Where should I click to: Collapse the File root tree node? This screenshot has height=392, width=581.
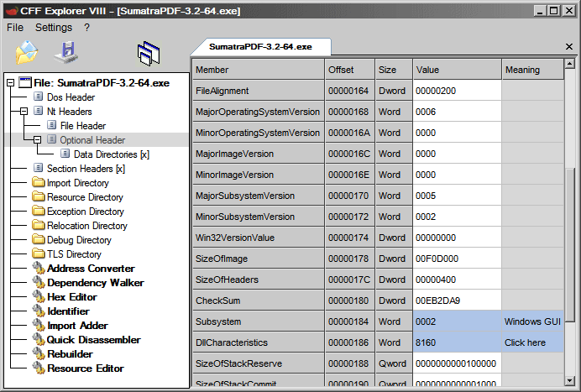point(11,82)
